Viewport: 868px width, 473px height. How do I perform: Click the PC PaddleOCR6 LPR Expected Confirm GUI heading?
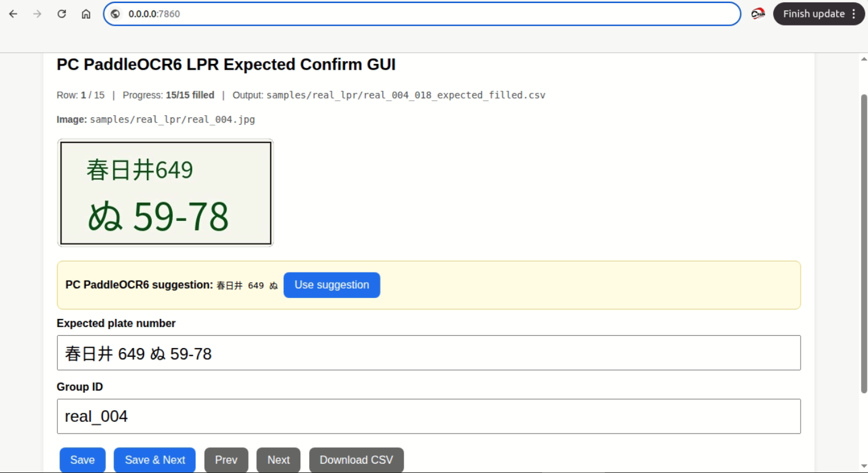coord(226,64)
